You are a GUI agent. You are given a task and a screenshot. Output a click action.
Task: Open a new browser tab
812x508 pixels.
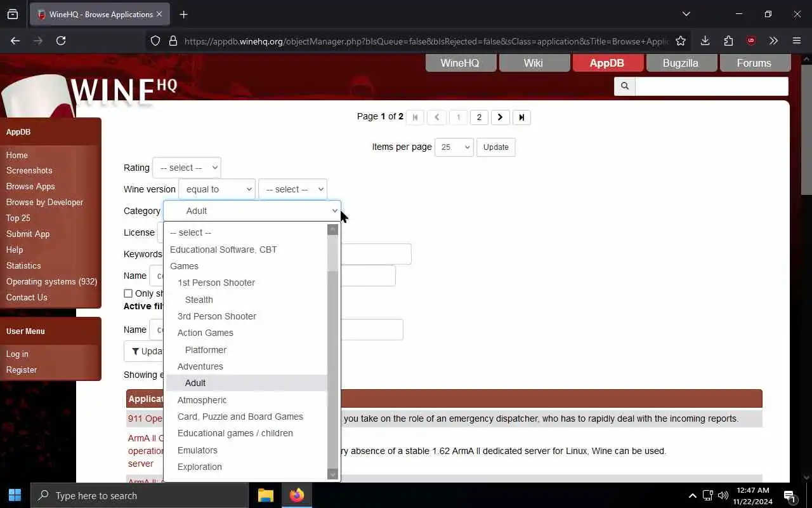click(184, 14)
